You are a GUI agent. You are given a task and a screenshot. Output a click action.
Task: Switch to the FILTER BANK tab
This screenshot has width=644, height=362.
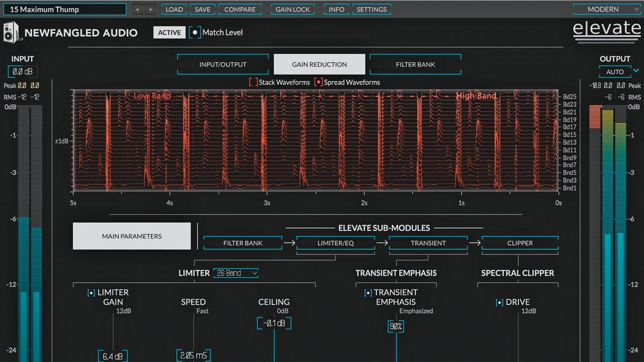pos(416,64)
